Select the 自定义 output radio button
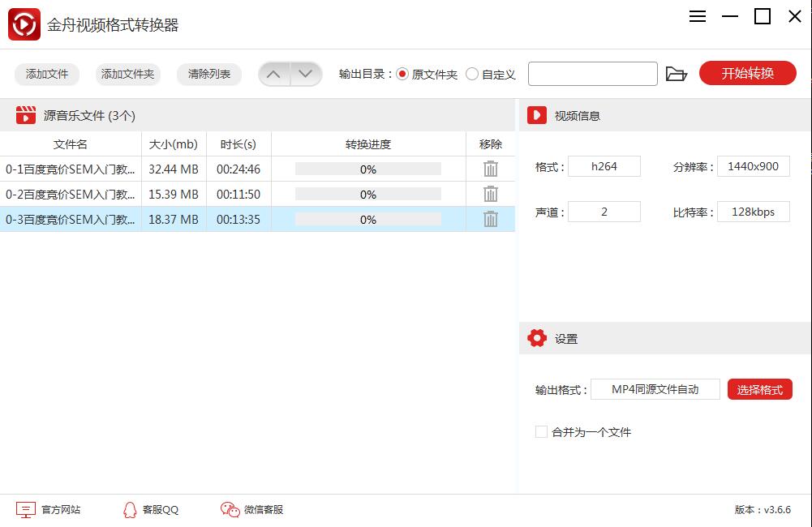 (472, 74)
